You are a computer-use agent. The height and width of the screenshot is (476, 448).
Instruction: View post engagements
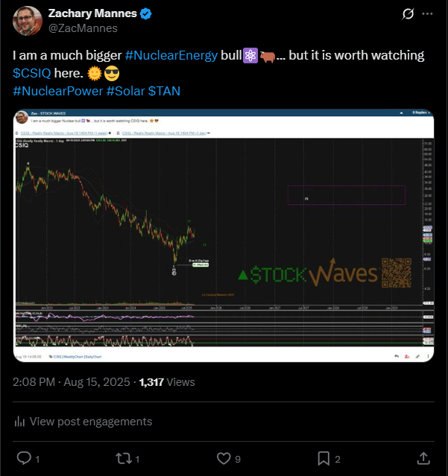point(83,422)
